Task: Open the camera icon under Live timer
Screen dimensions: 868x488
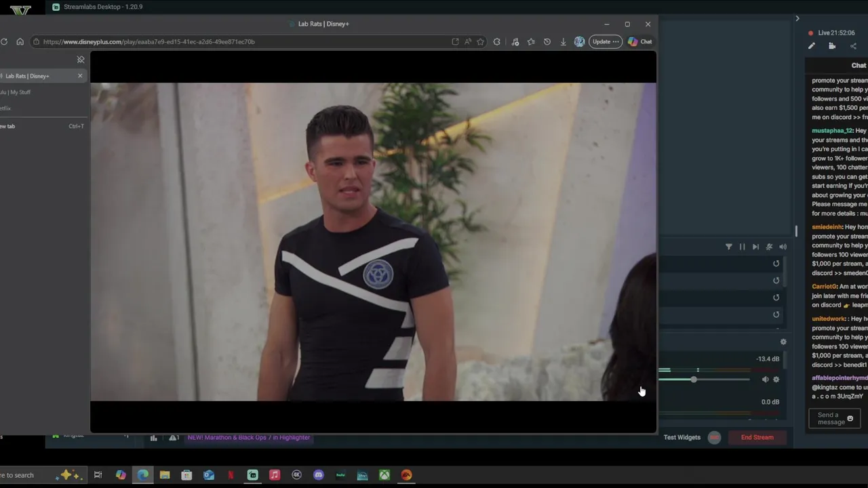Action: 832,46
